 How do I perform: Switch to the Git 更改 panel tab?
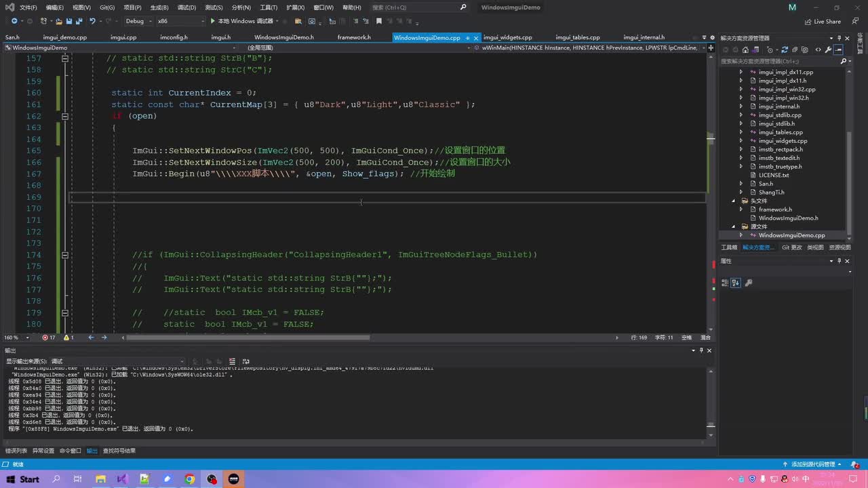pyautogui.click(x=791, y=247)
